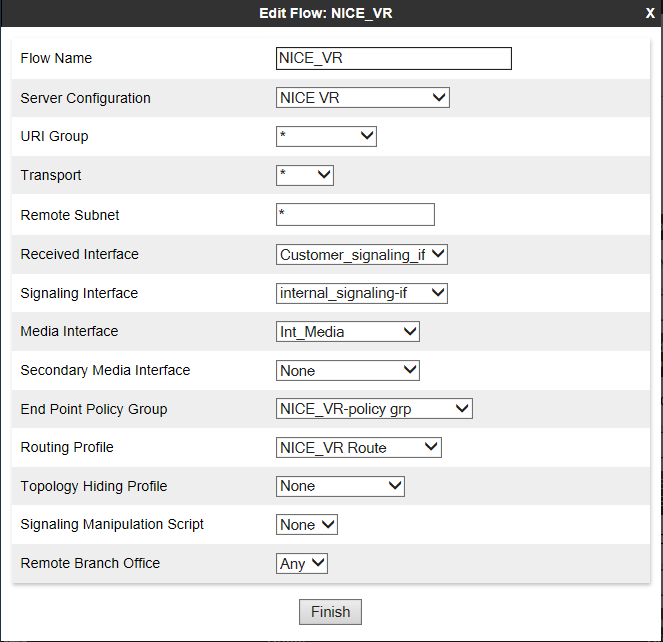Click the 'Server Configuration' label text
The height and width of the screenshot is (642, 663).
(85, 98)
